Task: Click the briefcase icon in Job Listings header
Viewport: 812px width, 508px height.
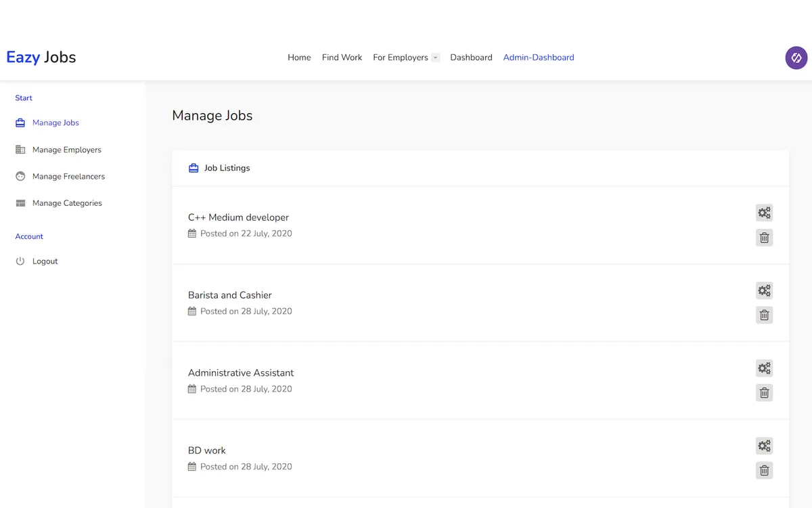Action: point(194,168)
